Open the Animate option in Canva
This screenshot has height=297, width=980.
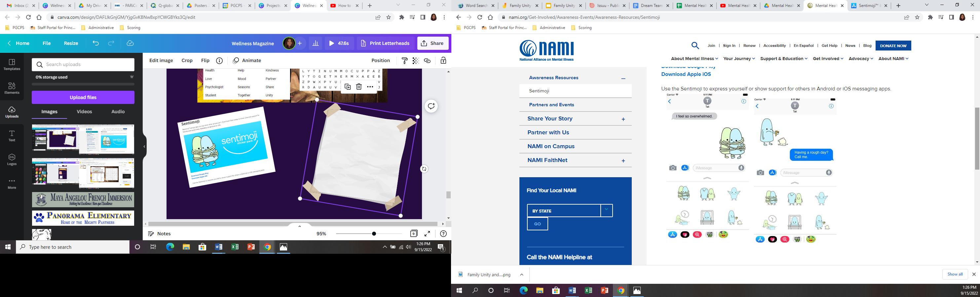pos(247,61)
